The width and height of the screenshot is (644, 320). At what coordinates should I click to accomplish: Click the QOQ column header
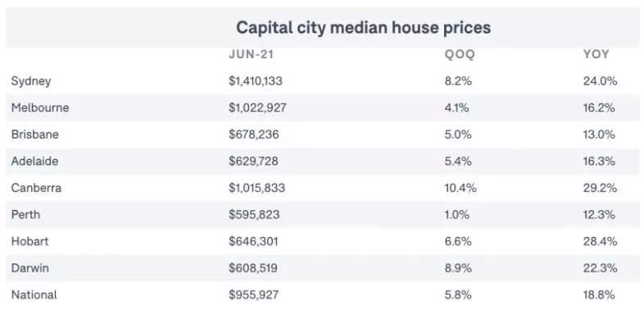[x=460, y=54]
